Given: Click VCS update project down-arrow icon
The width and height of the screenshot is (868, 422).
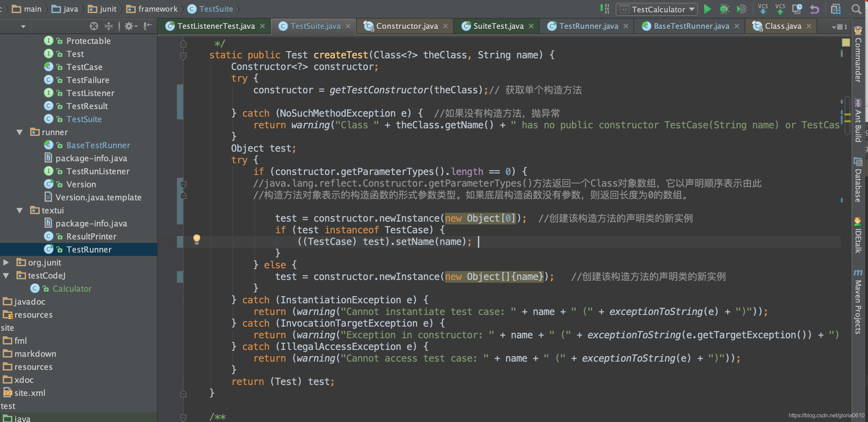Looking at the screenshot, I should click(763, 9).
